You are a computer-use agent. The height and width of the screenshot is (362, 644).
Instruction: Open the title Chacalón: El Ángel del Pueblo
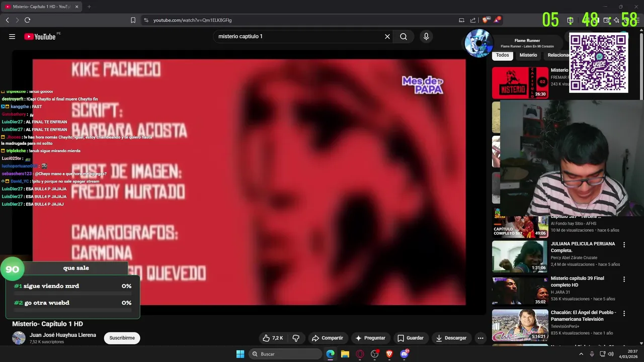click(583, 316)
